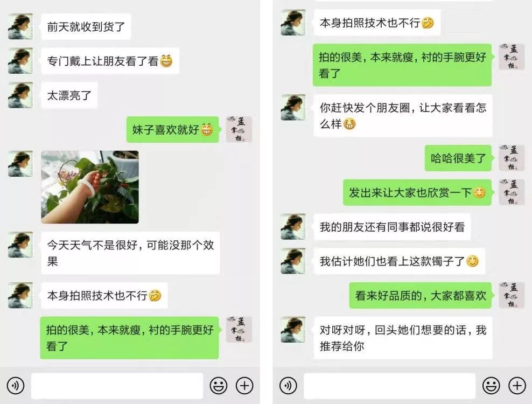Tap the contact avatar beside the bracelet photo
The image size is (532, 404).
(x=20, y=164)
